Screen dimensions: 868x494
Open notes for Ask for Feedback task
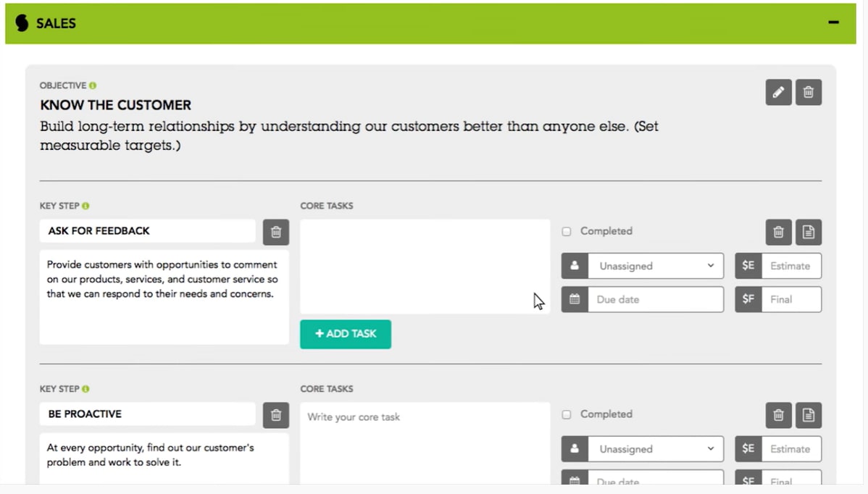pyautogui.click(x=809, y=232)
